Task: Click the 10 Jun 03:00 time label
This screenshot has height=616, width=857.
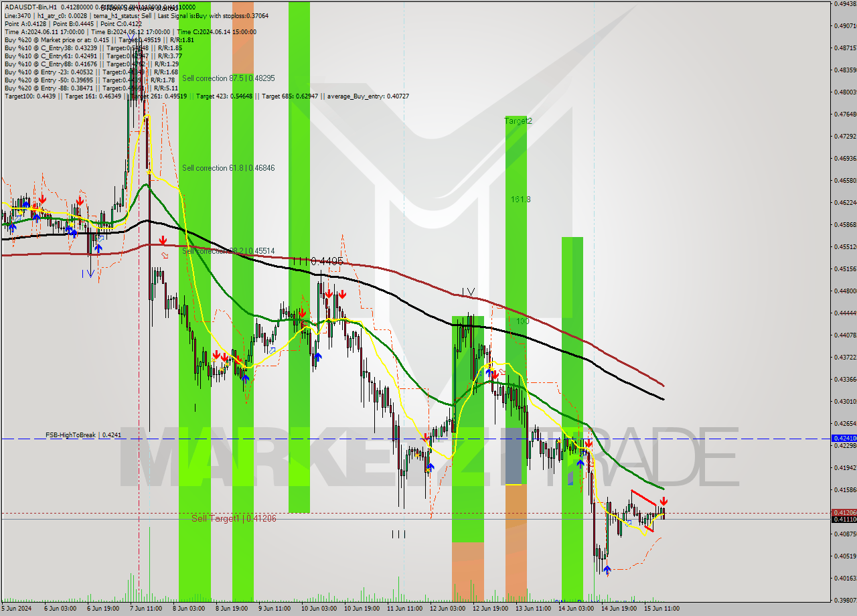Action: coord(318,608)
